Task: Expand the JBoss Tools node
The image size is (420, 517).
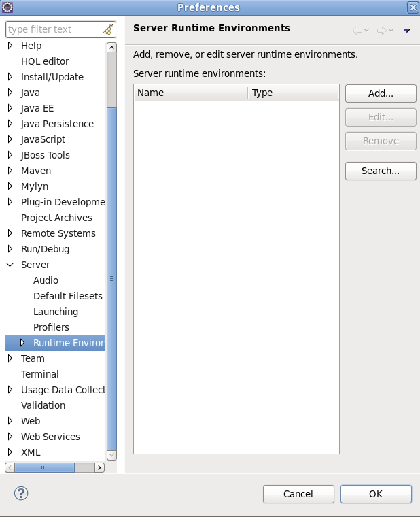Action: (10, 155)
